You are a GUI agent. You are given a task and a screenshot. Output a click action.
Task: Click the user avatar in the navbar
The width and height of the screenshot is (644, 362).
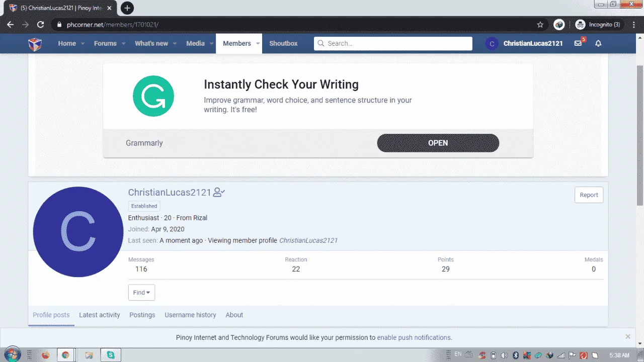pos(492,44)
